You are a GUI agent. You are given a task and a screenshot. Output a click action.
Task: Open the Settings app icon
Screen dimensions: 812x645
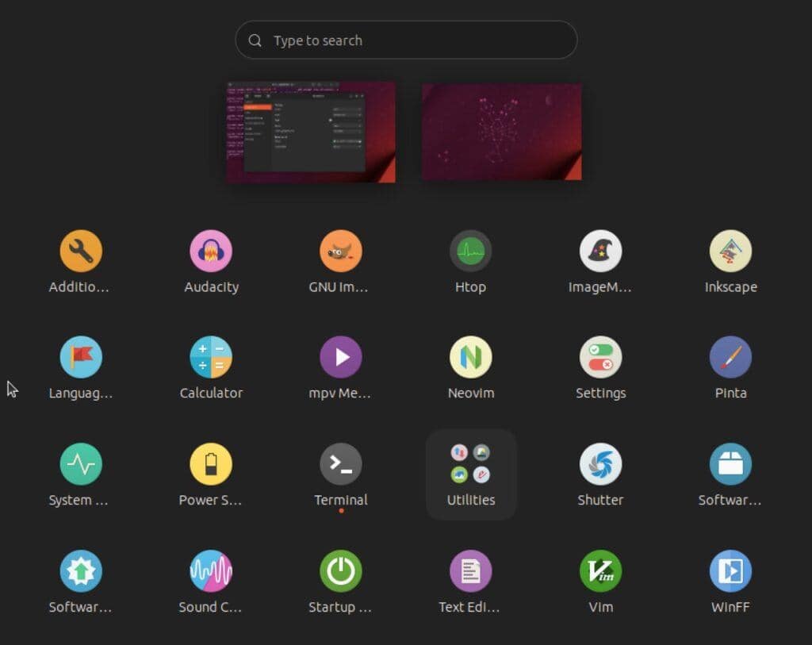[x=601, y=357]
